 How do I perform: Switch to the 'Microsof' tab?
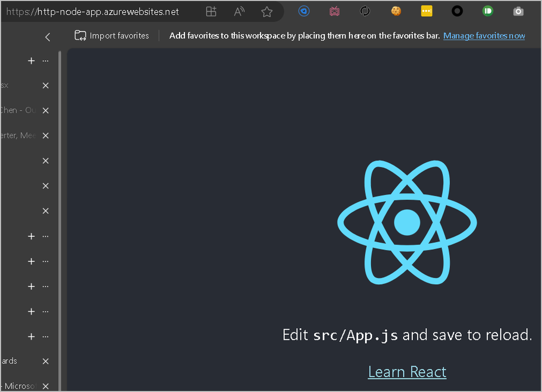(19, 386)
